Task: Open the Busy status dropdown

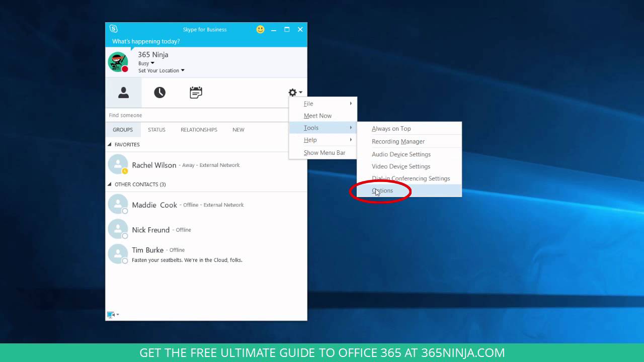Action: coord(146,63)
